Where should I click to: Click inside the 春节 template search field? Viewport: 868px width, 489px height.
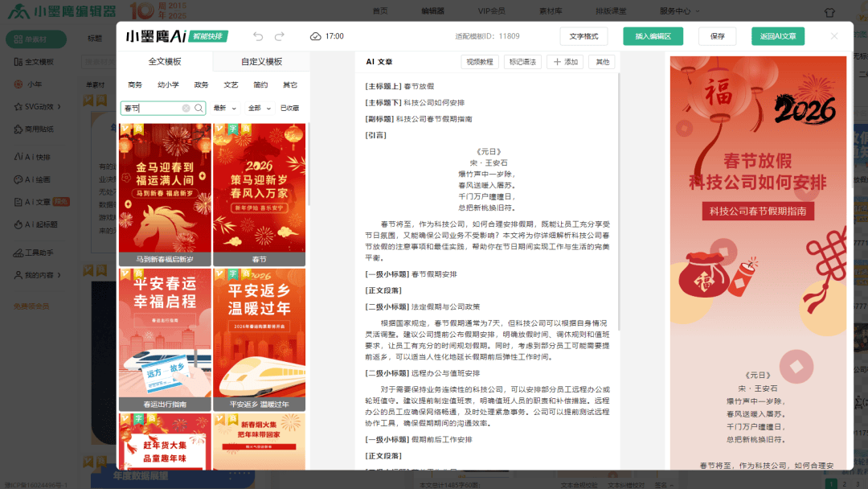(x=151, y=108)
